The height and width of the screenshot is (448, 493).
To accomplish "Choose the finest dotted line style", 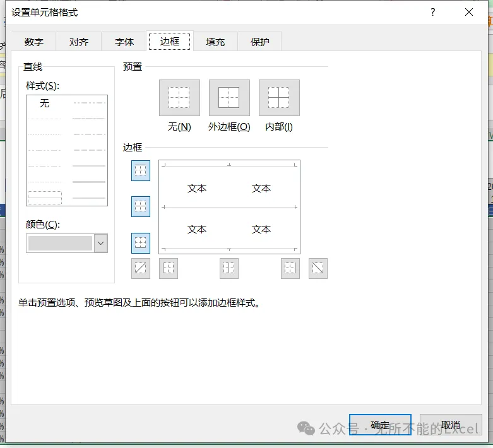I will [x=45, y=119].
